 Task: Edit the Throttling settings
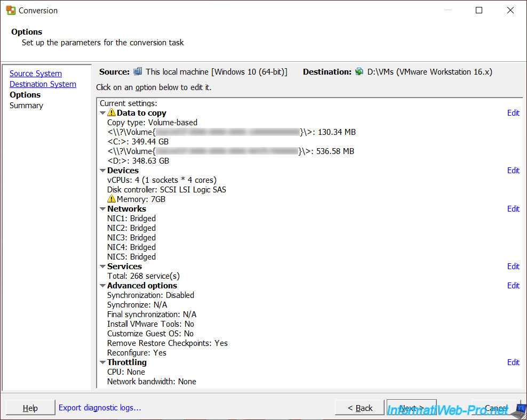(x=513, y=362)
